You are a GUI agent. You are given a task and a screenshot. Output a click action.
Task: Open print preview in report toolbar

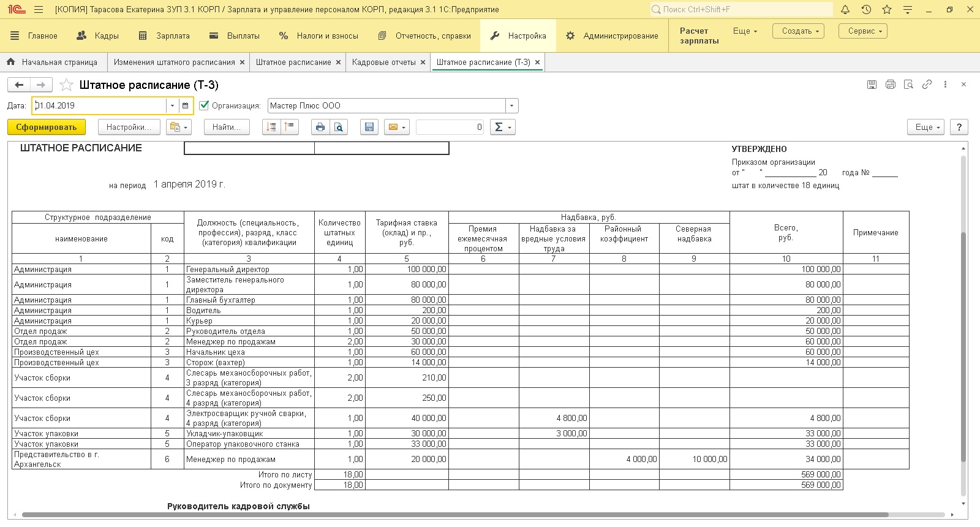(338, 127)
